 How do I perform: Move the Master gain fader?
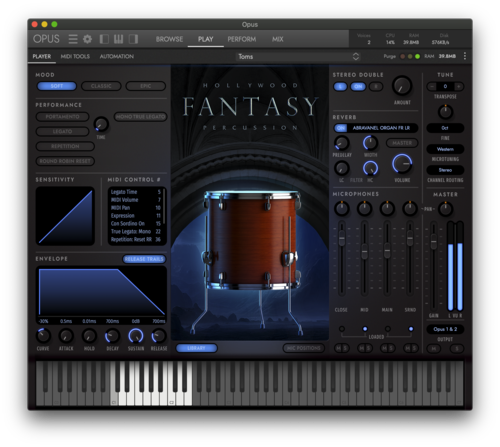[433, 241]
